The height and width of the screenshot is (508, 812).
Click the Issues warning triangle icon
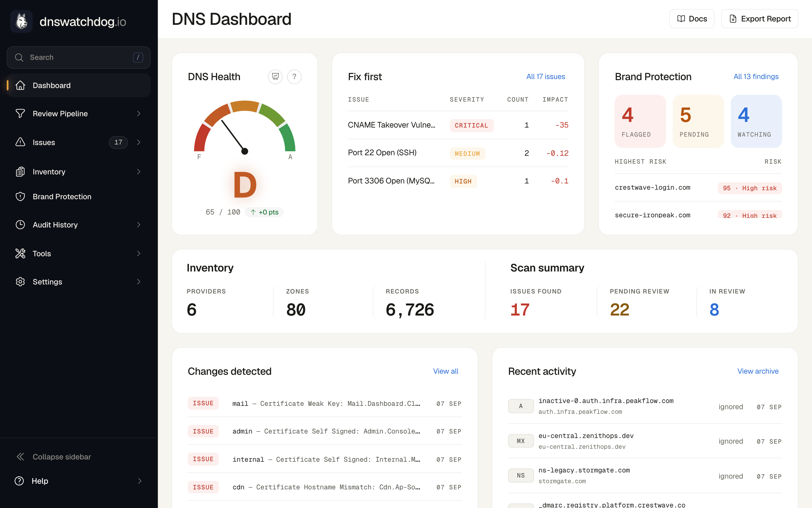(21, 142)
